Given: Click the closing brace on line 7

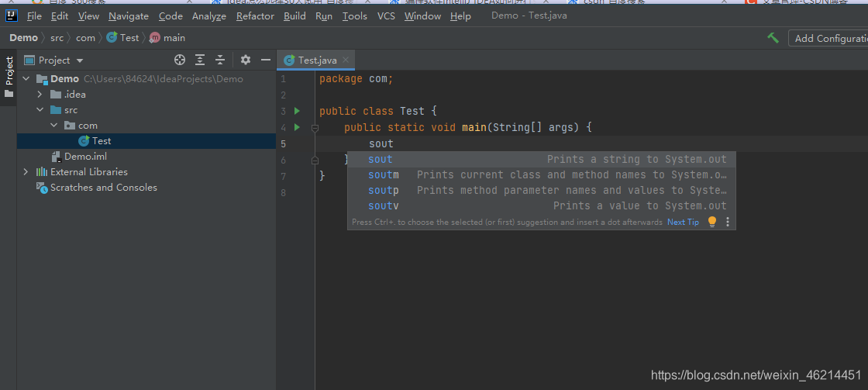Looking at the screenshot, I should pyautogui.click(x=322, y=176).
